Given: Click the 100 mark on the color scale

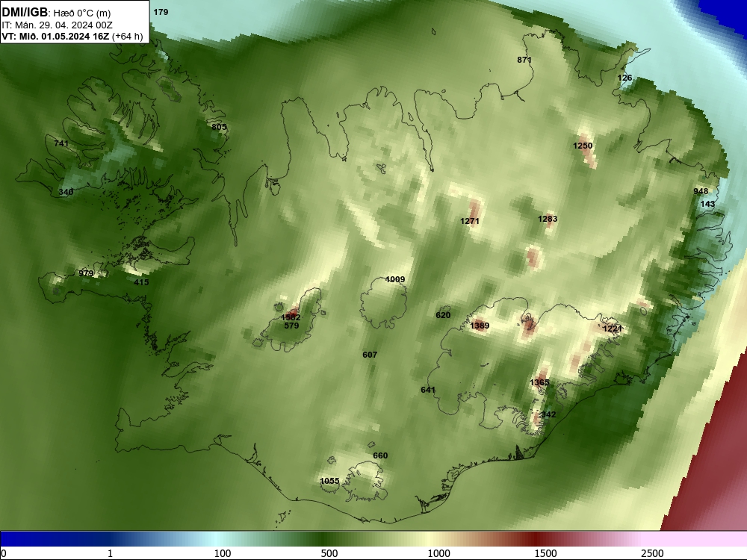Looking at the screenshot, I should [x=223, y=553].
